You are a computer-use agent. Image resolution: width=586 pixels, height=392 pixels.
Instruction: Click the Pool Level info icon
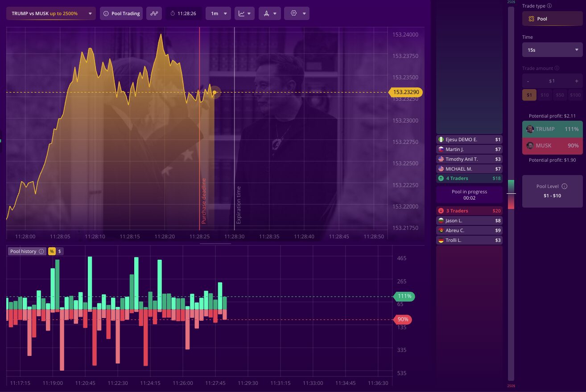click(x=564, y=186)
